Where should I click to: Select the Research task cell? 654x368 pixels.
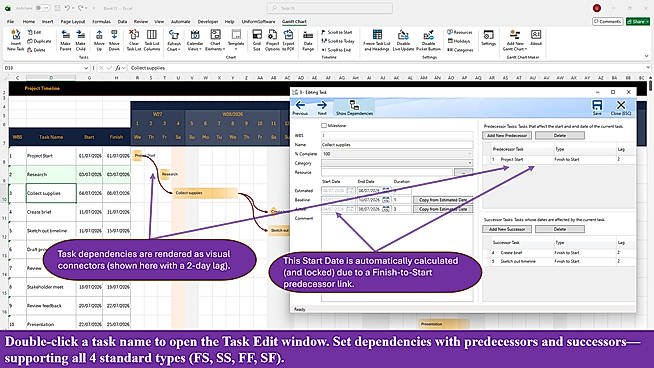51,174
